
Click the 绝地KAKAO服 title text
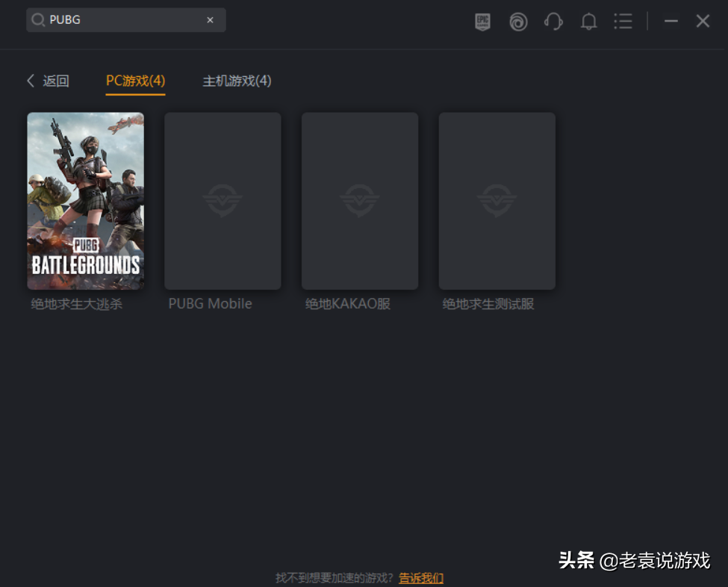[348, 304]
